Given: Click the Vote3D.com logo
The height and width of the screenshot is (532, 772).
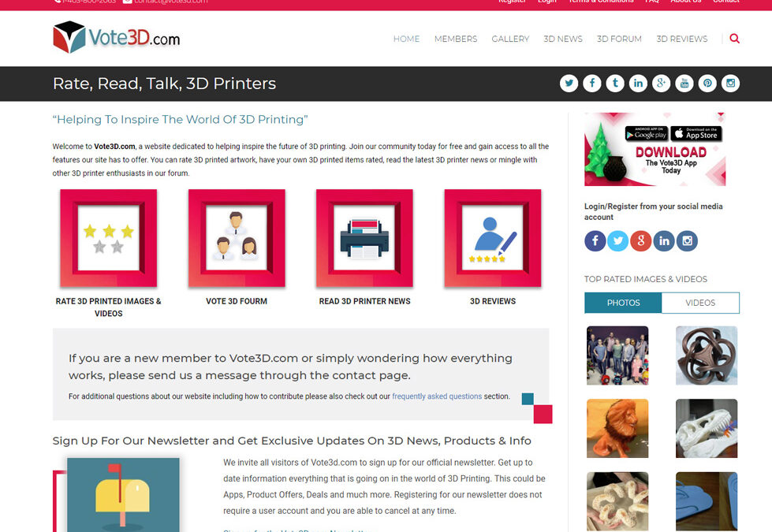Looking at the screenshot, I should pos(116,37).
